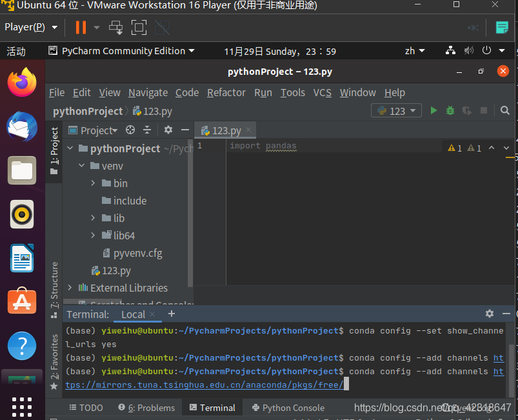
Task: Enter VMware full screen mode
Action: tap(139, 28)
